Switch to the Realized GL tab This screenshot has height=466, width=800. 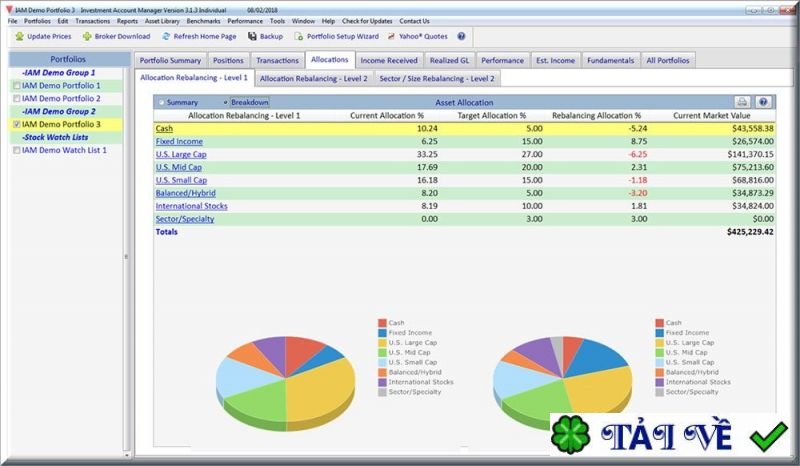point(449,60)
